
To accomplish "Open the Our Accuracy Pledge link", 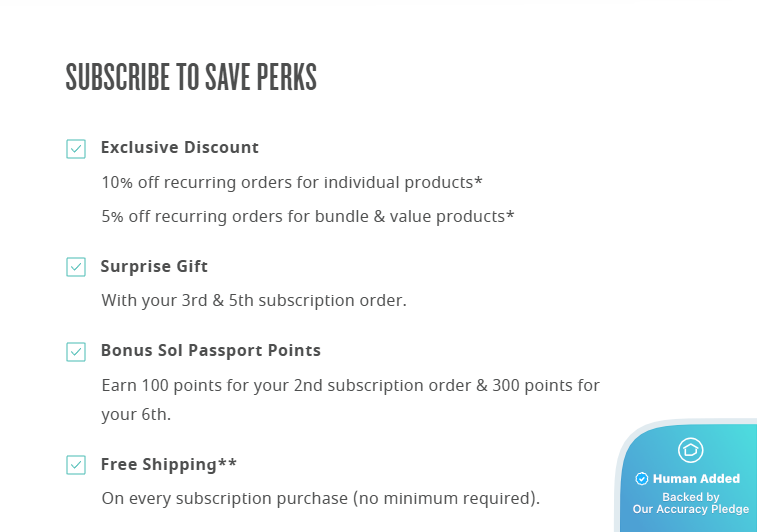I will coord(690,510).
